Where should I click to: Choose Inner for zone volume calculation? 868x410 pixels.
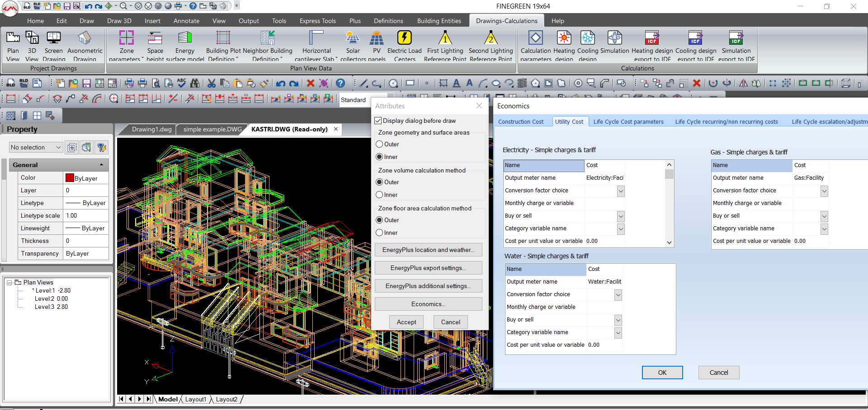(380, 195)
